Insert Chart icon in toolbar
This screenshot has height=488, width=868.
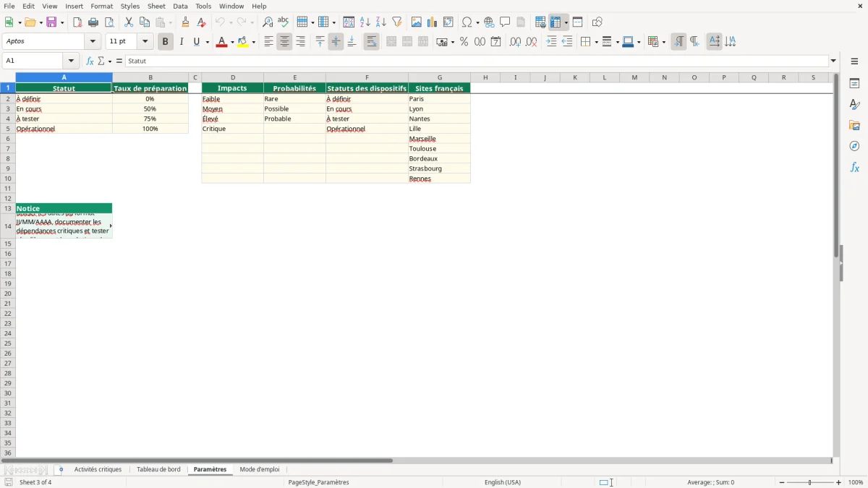click(433, 22)
